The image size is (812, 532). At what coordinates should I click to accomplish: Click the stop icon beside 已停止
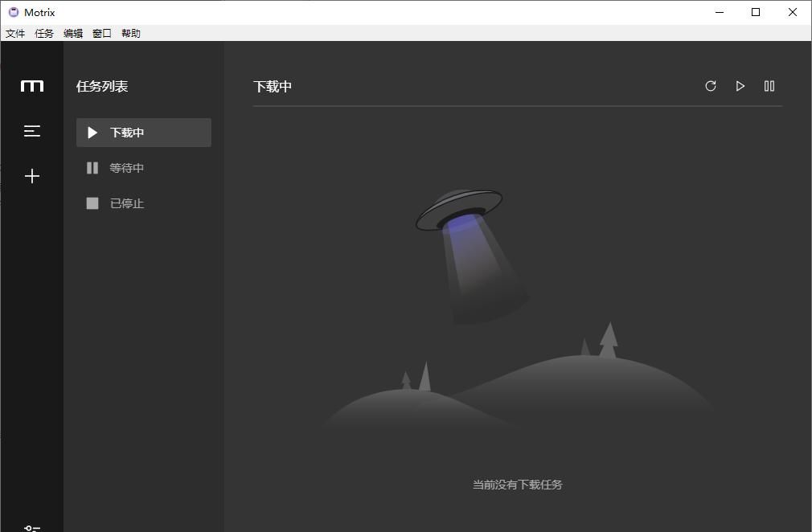(x=92, y=203)
